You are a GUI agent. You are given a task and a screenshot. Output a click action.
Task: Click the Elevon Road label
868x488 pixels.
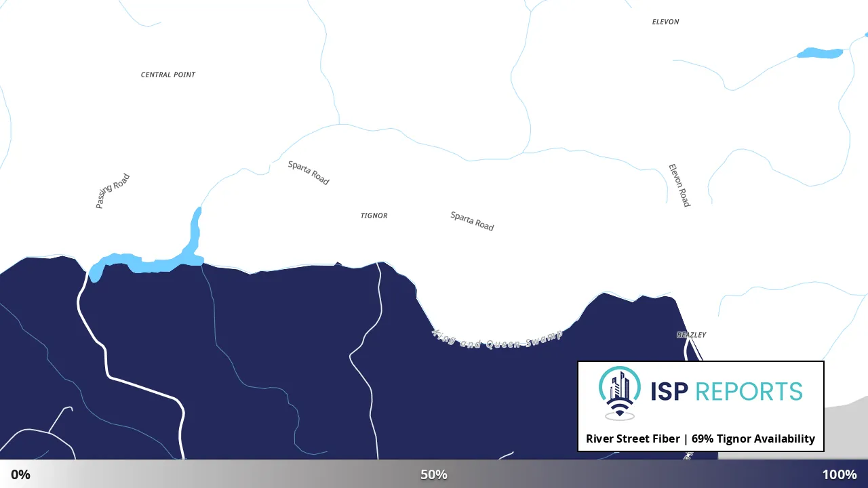click(679, 185)
